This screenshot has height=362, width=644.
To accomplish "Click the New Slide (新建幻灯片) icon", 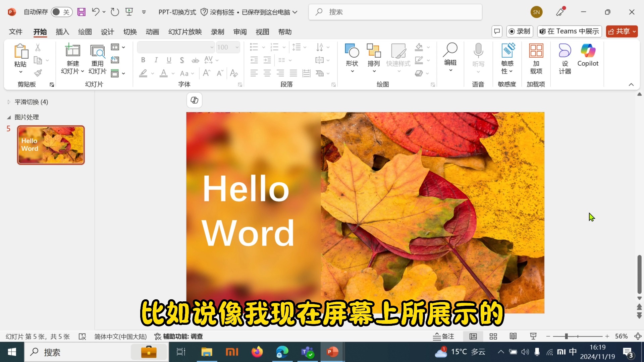I will click(x=72, y=51).
